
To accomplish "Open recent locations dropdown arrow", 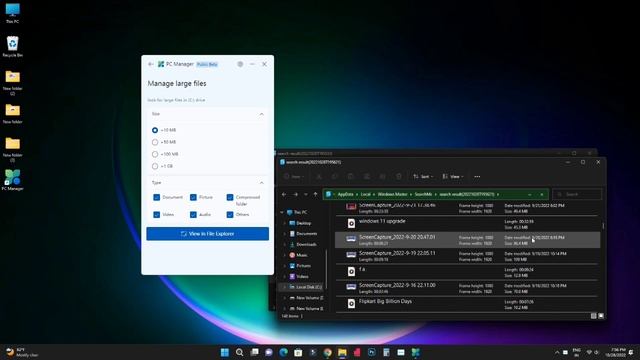I will (306, 194).
